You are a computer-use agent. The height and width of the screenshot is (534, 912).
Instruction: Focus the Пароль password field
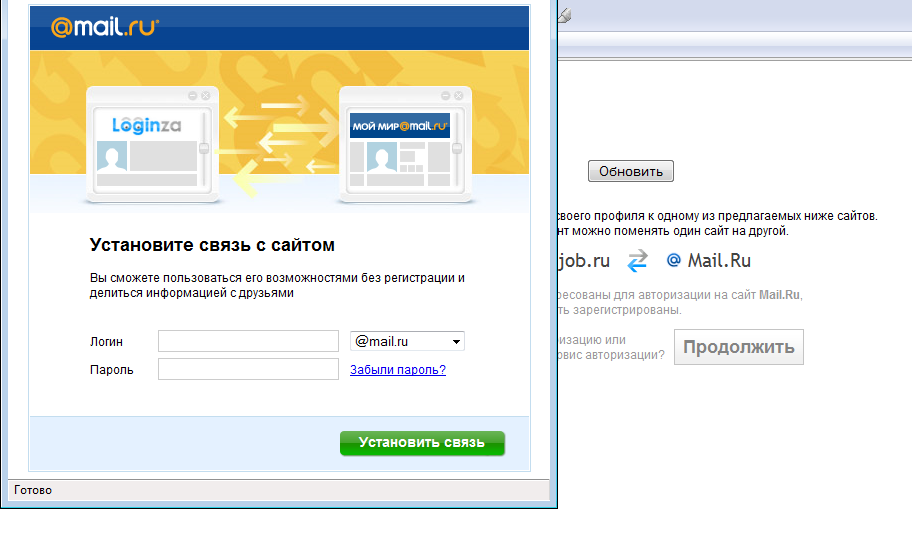tap(248, 370)
